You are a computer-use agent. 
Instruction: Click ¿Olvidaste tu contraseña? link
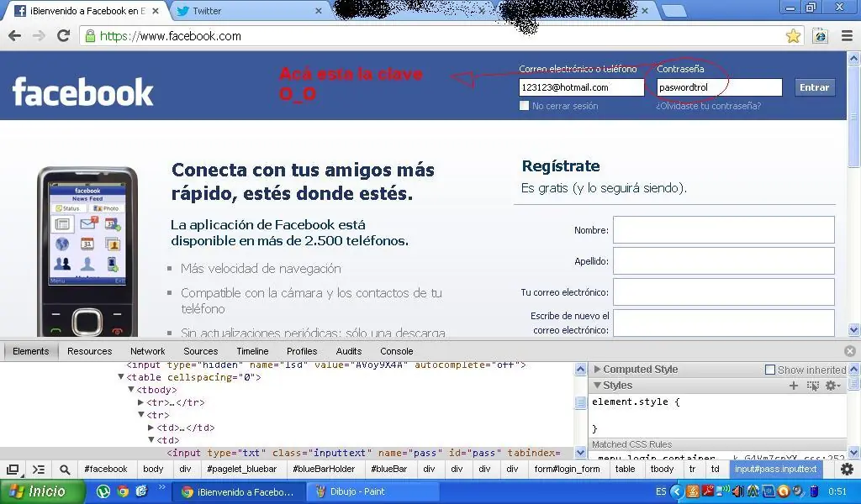[708, 106]
